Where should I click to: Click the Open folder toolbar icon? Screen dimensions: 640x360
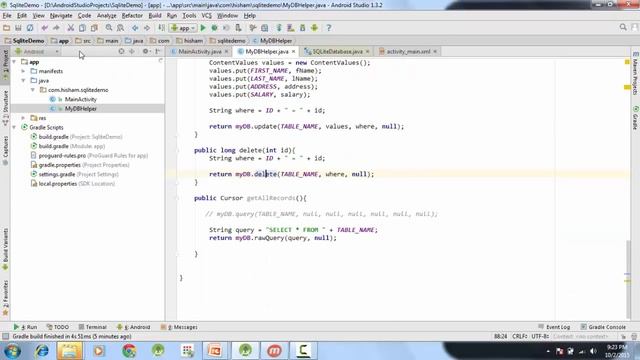(x=7, y=28)
